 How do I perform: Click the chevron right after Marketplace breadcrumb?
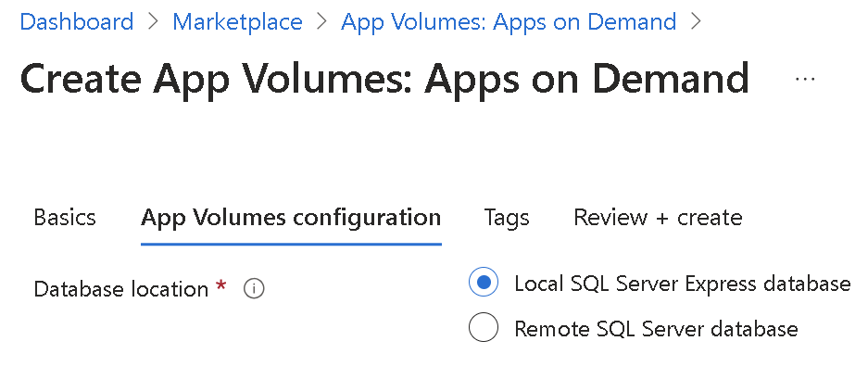(321, 21)
